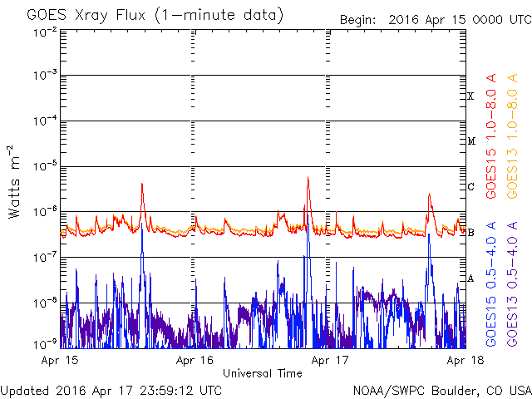Click the X flare class label
Viewport: 532px width, 399px height.
[x=471, y=96]
